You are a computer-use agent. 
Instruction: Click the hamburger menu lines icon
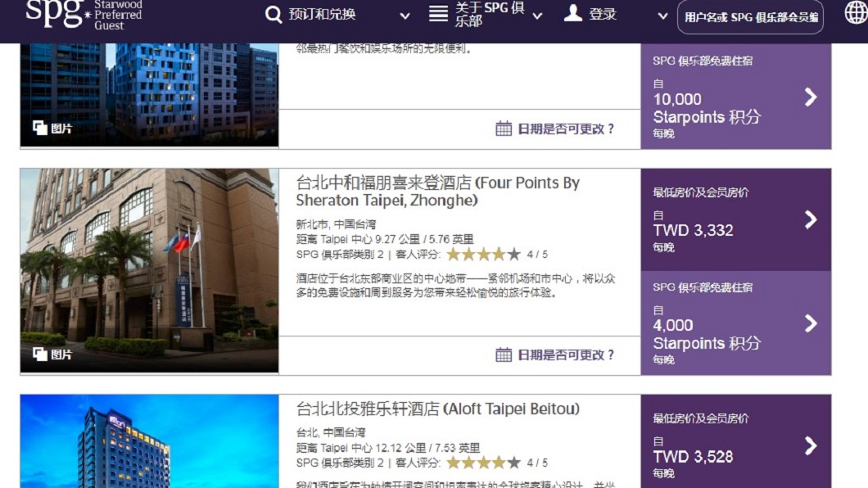coord(438,14)
